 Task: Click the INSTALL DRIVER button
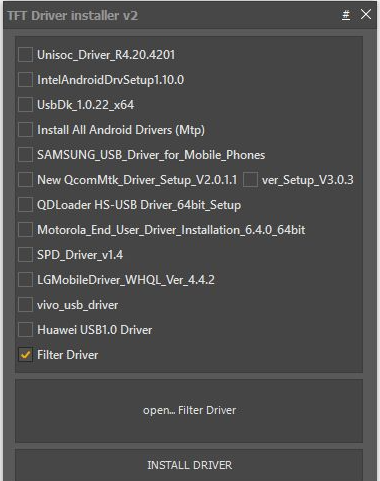click(189, 465)
